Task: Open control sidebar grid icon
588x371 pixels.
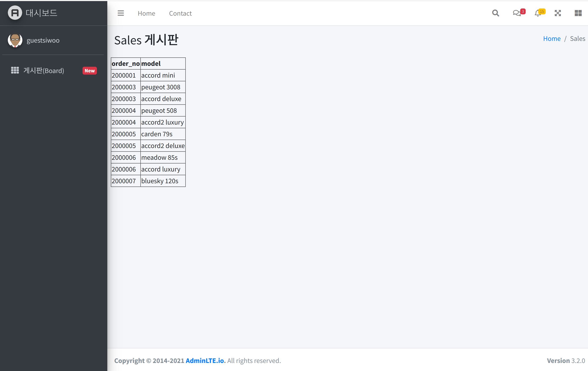Action: click(x=578, y=13)
